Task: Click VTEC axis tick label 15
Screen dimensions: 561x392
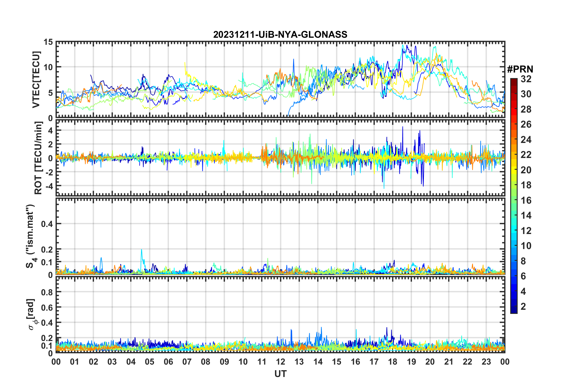Action: 48,42
